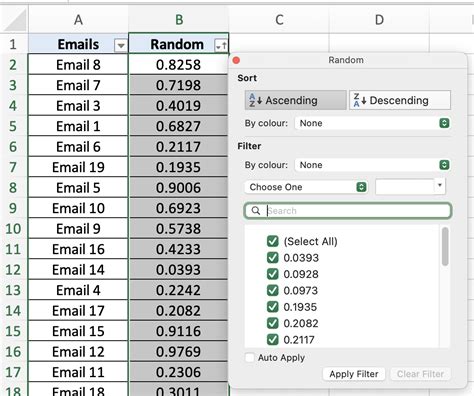Image resolution: width=474 pixels, height=396 pixels.
Task: Select column D header
Action: (379, 20)
